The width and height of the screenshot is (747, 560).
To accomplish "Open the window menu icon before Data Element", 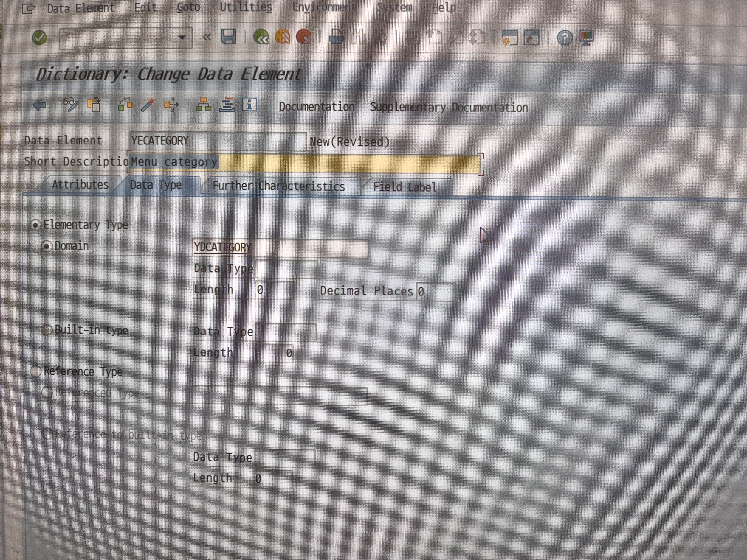I will coord(28,8).
